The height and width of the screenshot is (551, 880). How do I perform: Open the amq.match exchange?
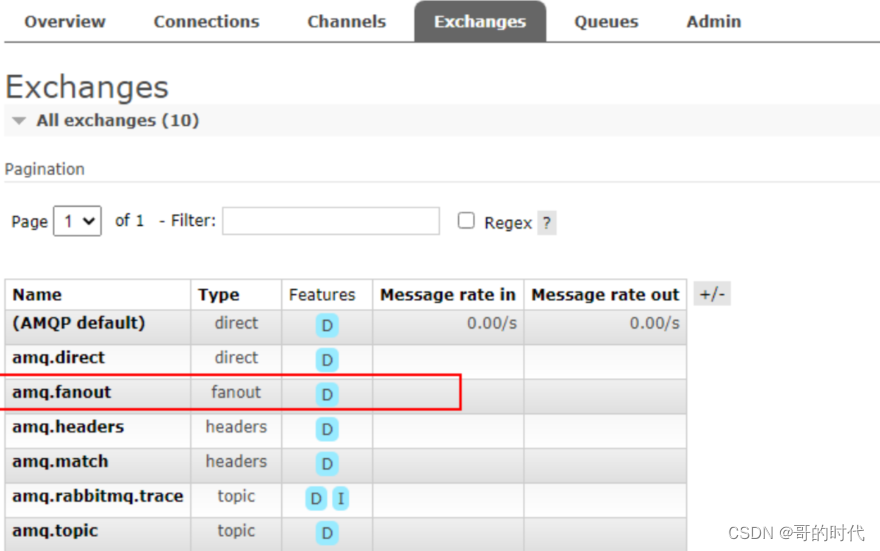(x=60, y=462)
